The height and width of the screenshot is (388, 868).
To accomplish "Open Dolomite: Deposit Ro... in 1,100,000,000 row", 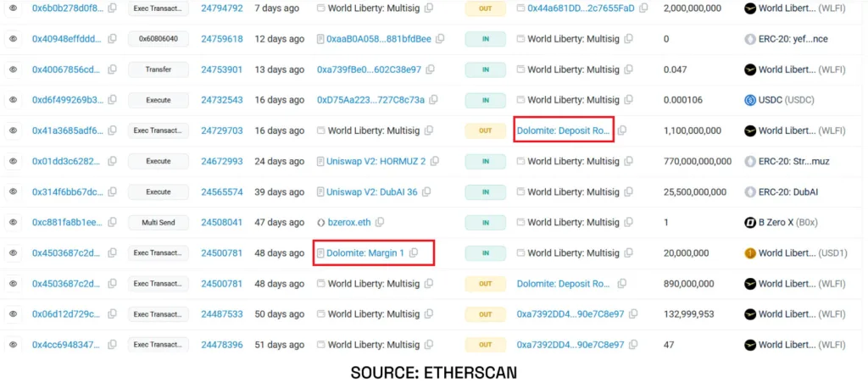I will (564, 130).
